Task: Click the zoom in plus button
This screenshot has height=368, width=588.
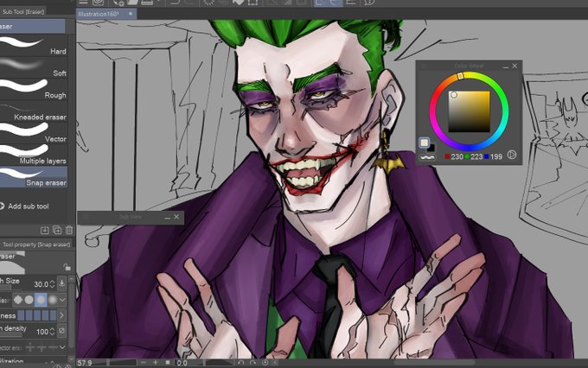Action: [x=156, y=363]
